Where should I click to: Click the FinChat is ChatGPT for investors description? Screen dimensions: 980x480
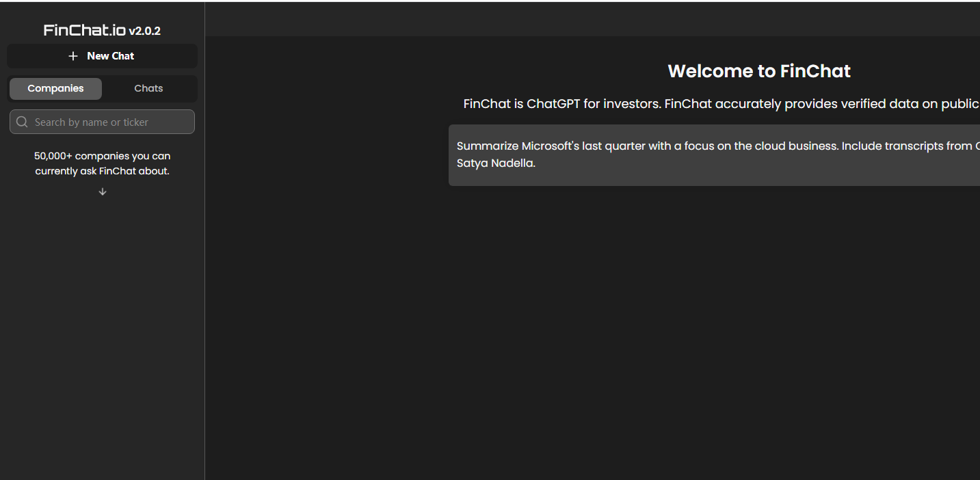(721, 104)
